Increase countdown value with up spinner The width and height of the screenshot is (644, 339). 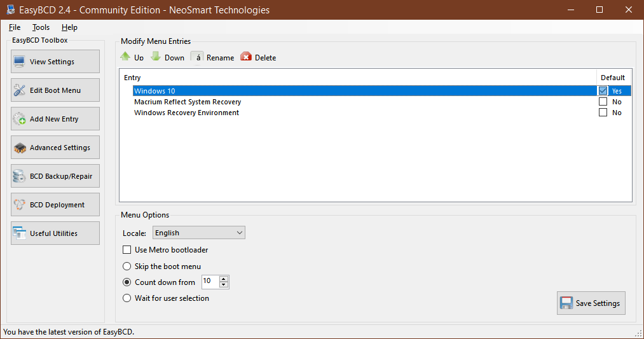tap(223, 279)
